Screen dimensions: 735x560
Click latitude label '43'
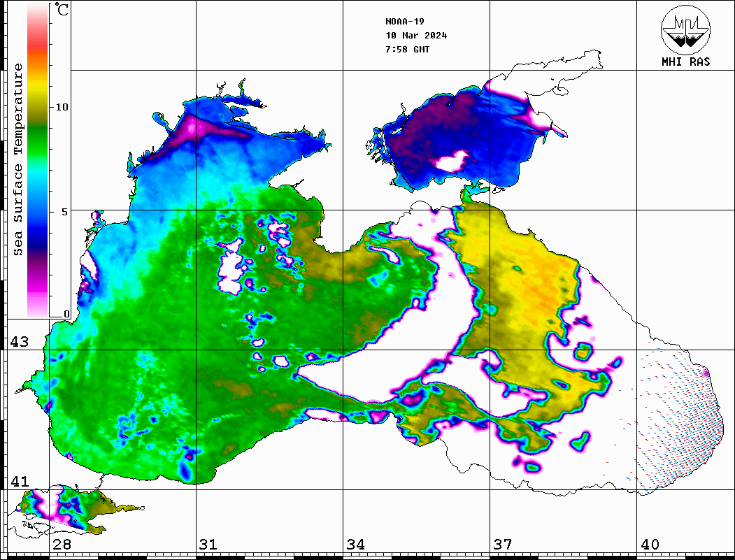pyautogui.click(x=20, y=342)
